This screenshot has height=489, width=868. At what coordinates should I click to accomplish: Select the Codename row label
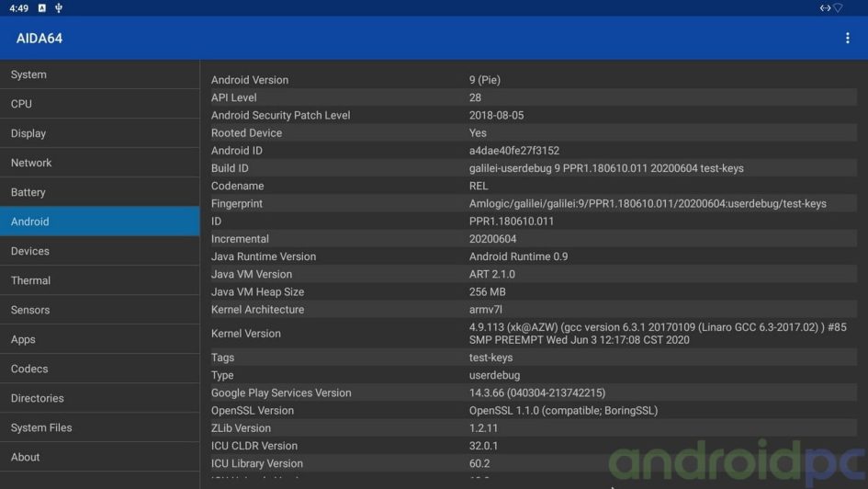pyautogui.click(x=238, y=186)
